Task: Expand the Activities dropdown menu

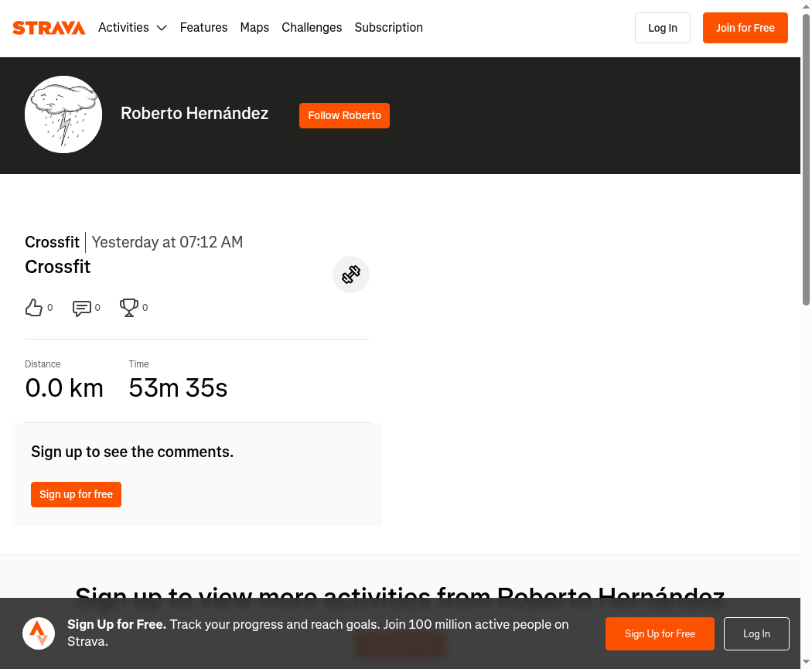Action: [x=132, y=27]
